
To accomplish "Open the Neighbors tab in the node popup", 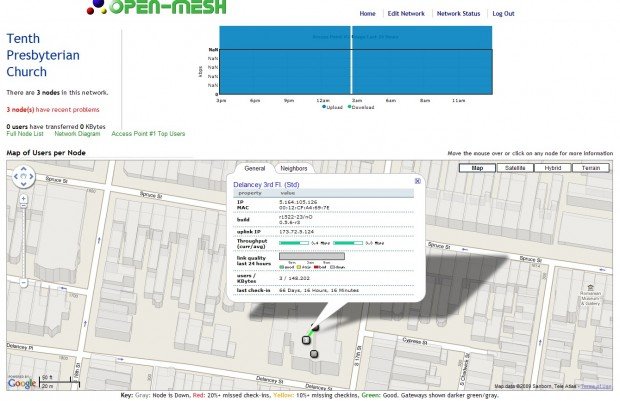I will click(x=294, y=168).
